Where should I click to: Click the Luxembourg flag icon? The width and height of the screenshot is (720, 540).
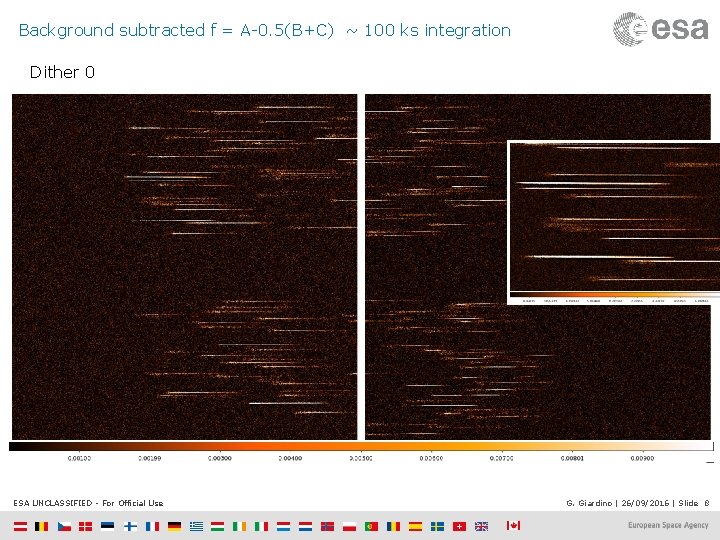click(283, 526)
